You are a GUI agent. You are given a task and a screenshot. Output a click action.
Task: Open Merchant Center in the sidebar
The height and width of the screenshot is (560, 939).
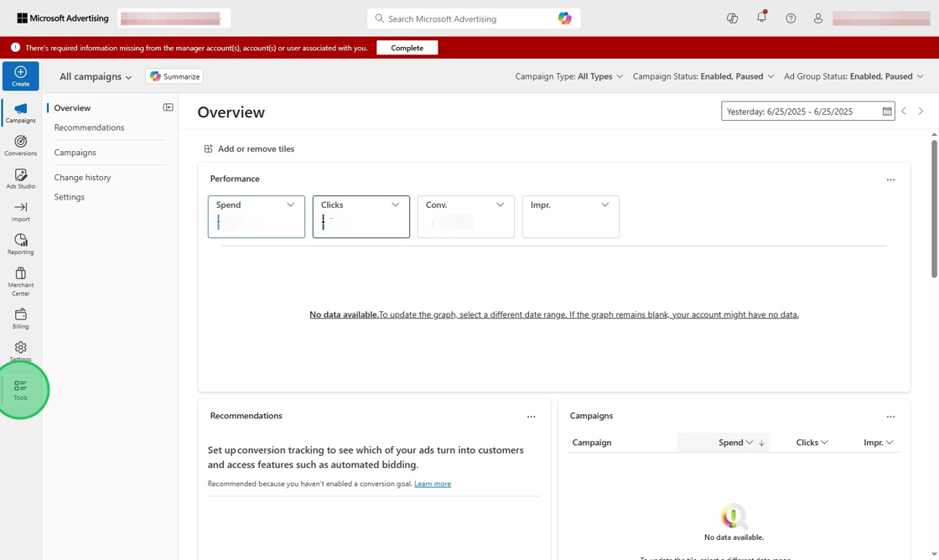tap(20, 282)
